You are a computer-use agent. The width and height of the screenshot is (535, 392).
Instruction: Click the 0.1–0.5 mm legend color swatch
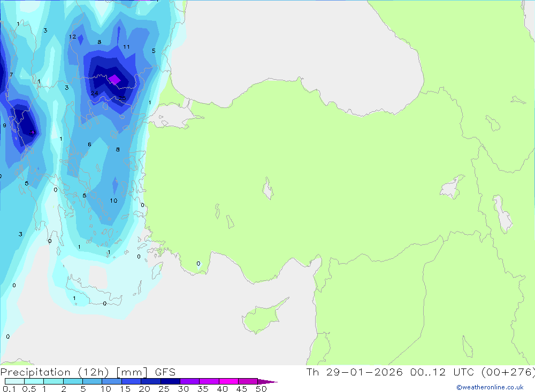pyautogui.click(x=14, y=381)
